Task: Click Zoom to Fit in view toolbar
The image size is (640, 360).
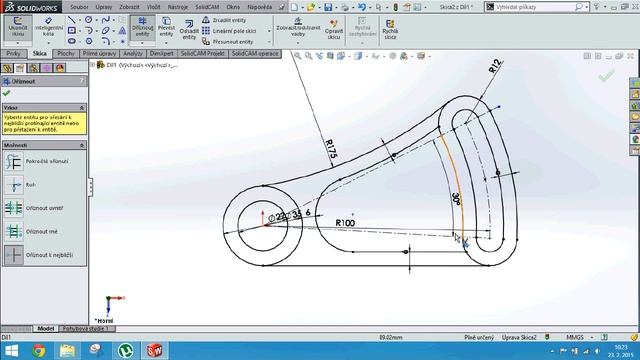Action: pyautogui.click(x=298, y=56)
